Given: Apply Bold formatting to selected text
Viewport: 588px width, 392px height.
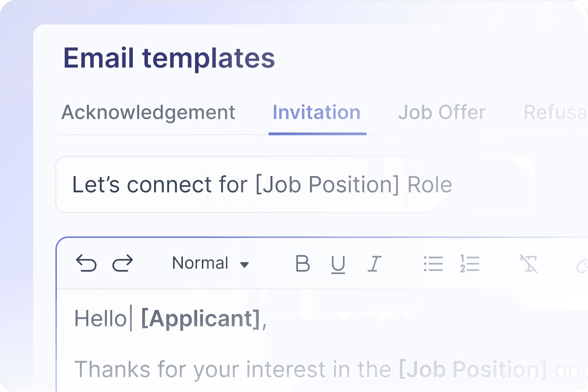Looking at the screenshot, I should 302,264.
